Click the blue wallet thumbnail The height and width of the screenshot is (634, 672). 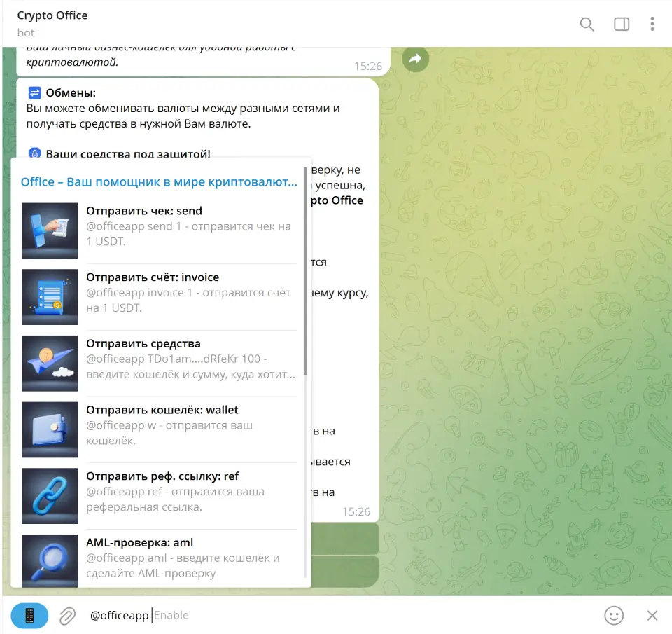point(50,429)
